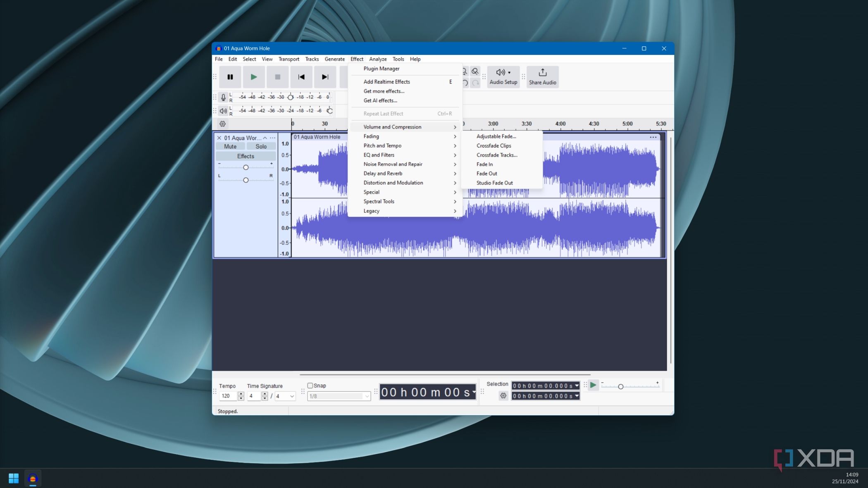Viewport: 868px width, 488px height.
Task: Open the snap 1/8 dropdown
Action: pyautogui.click(x=339, y=396)
